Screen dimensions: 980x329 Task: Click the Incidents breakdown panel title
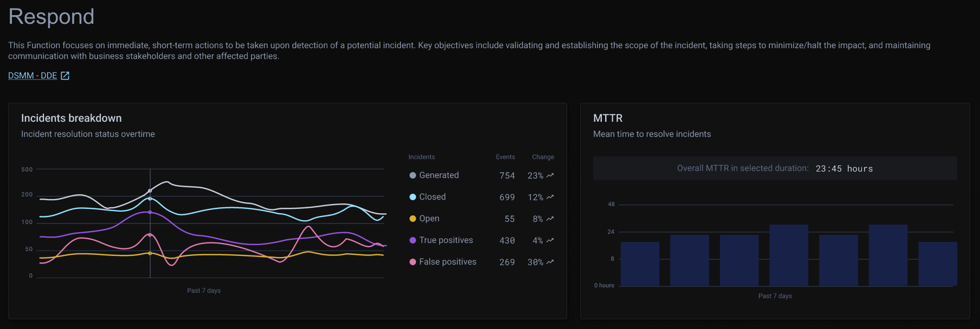click(x=72, y=118)
